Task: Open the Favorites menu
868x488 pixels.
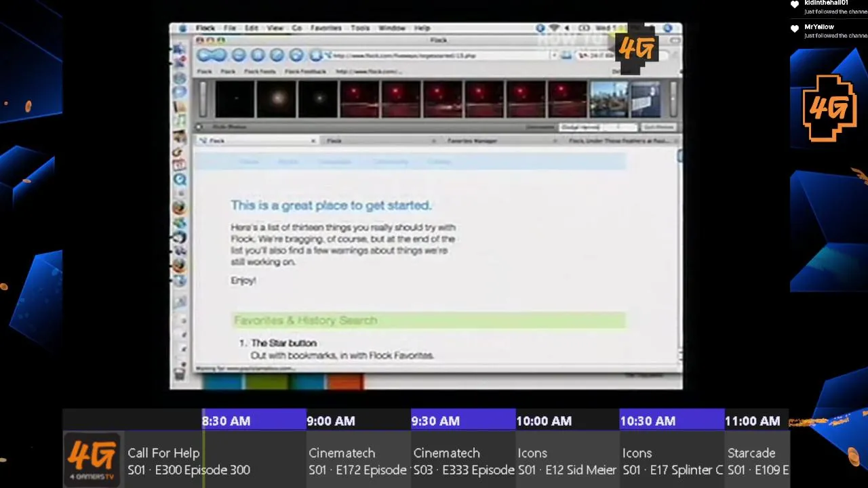Action: coord(326,28)
